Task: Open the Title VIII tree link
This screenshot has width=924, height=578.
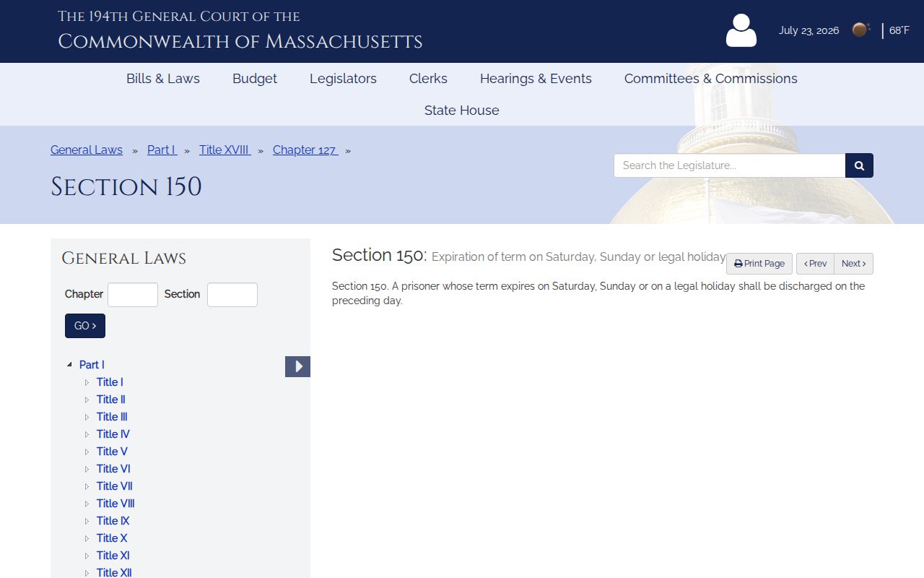Action: (x=115, y=504)
